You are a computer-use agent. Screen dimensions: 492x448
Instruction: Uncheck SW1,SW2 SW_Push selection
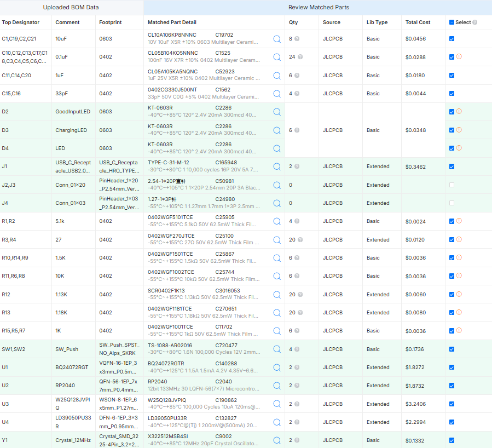click(x=452, y=349)
